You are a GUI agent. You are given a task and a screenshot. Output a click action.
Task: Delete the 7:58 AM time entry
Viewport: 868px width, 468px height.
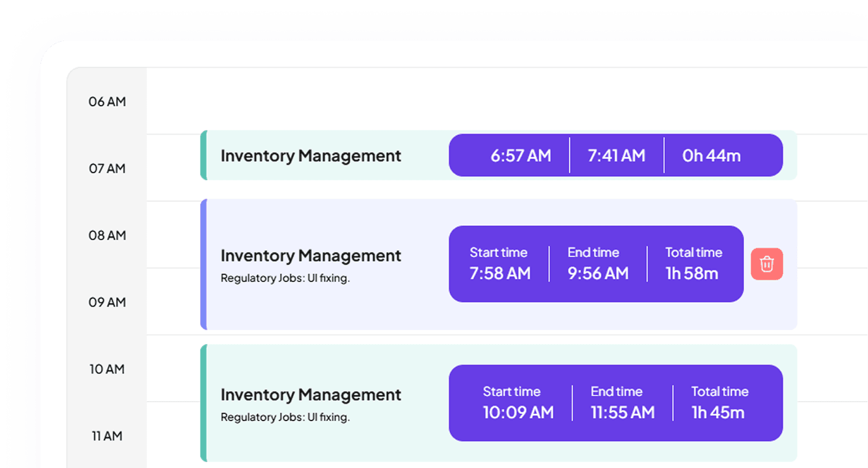[x=766, y=264]
